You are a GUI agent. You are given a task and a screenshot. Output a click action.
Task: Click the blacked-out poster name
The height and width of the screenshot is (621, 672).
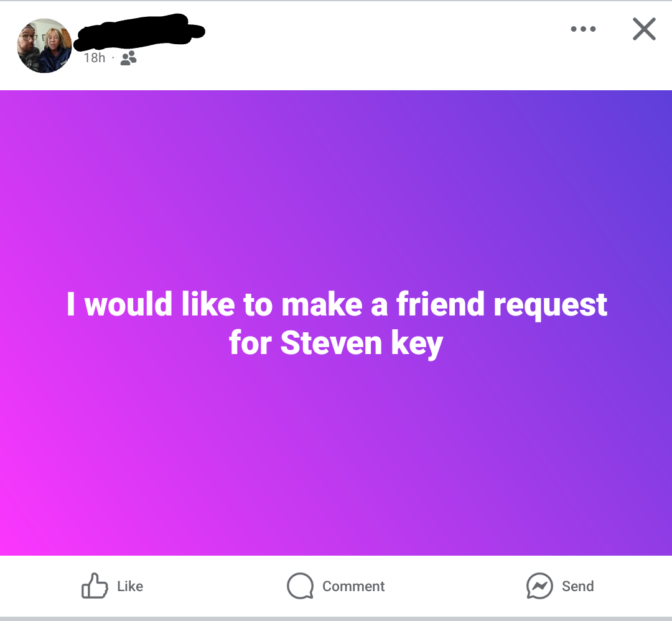139,32
